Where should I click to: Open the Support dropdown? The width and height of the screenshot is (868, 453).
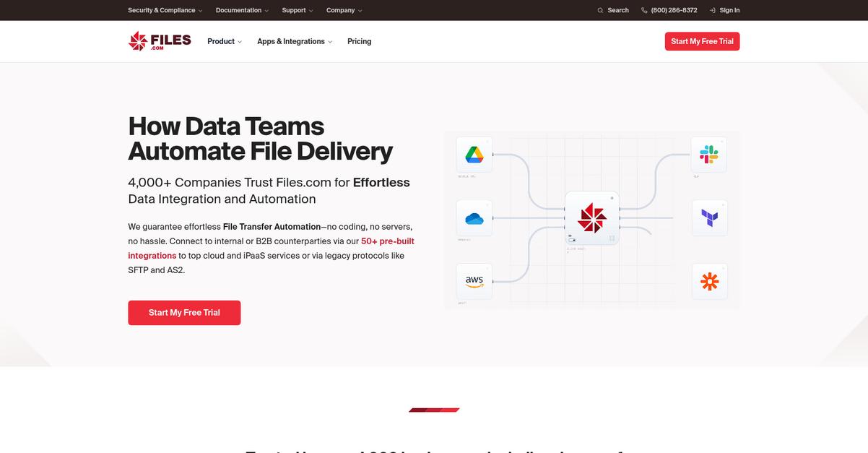pyautogui.click(x=298, y=10)
